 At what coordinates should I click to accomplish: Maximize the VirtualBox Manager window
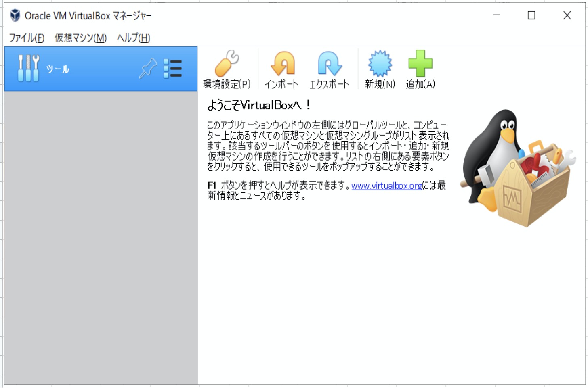click(x=531, y=15)
